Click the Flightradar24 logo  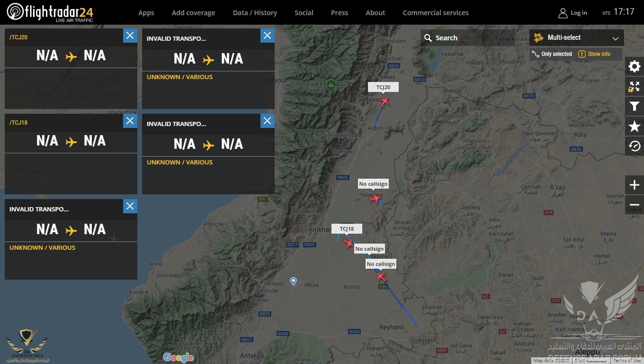[50, 12]
